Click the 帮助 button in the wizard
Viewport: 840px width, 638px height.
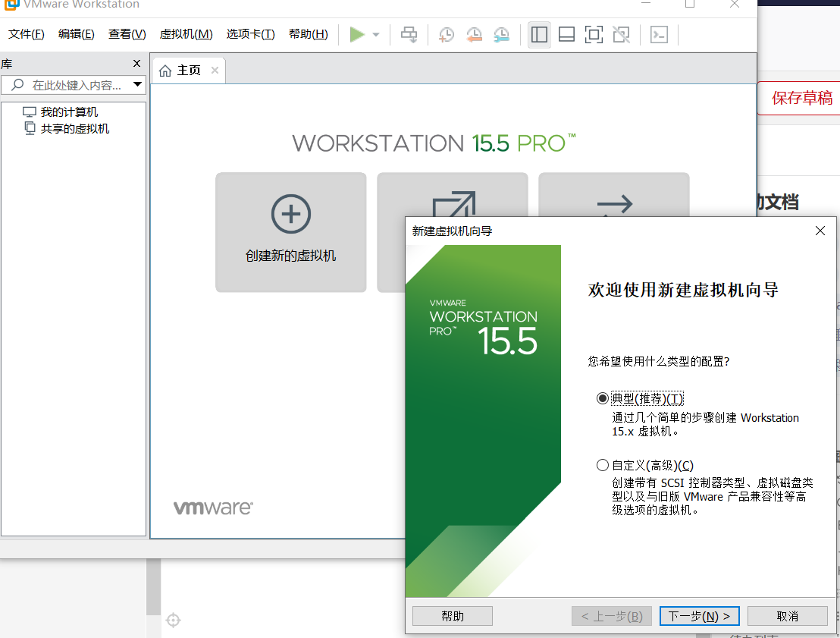tap(452, 616)
